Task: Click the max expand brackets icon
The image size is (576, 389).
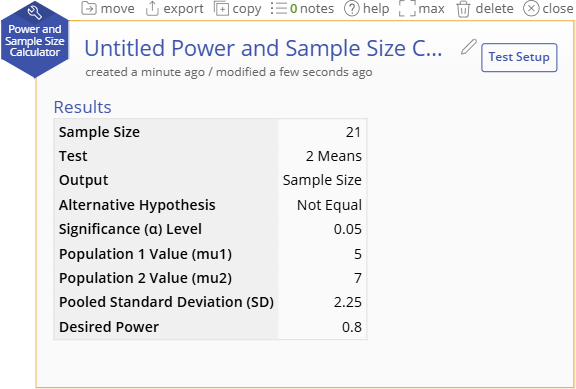Action: 407,8
